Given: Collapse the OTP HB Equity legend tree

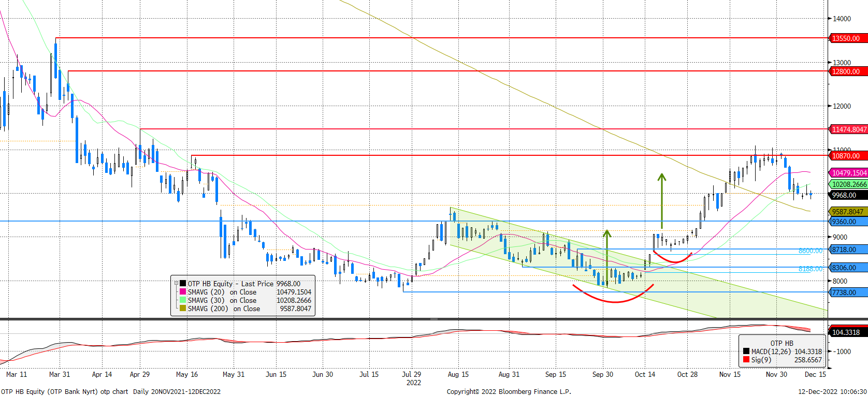Looking at the screenshot, I should click(176, 284).
